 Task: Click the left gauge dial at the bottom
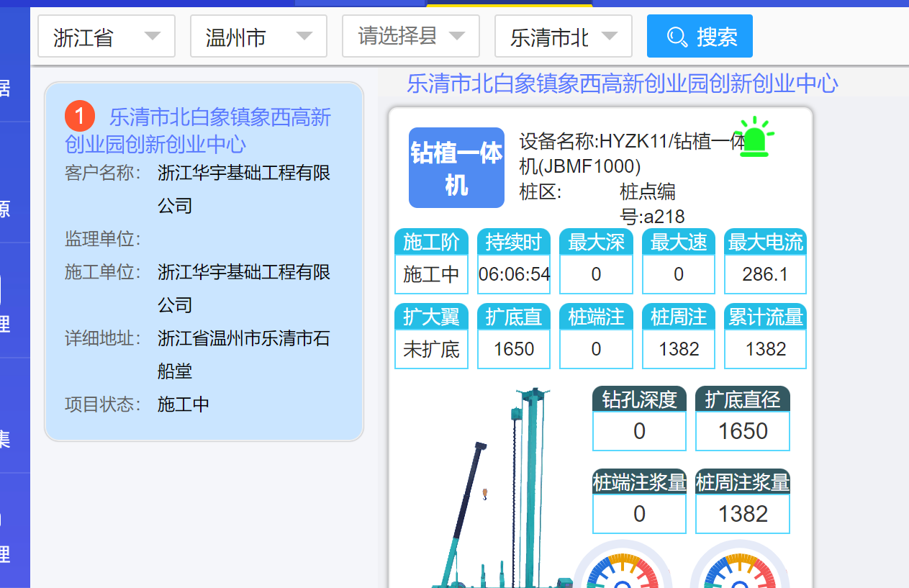pyautogui.click(x=623, y=567)
